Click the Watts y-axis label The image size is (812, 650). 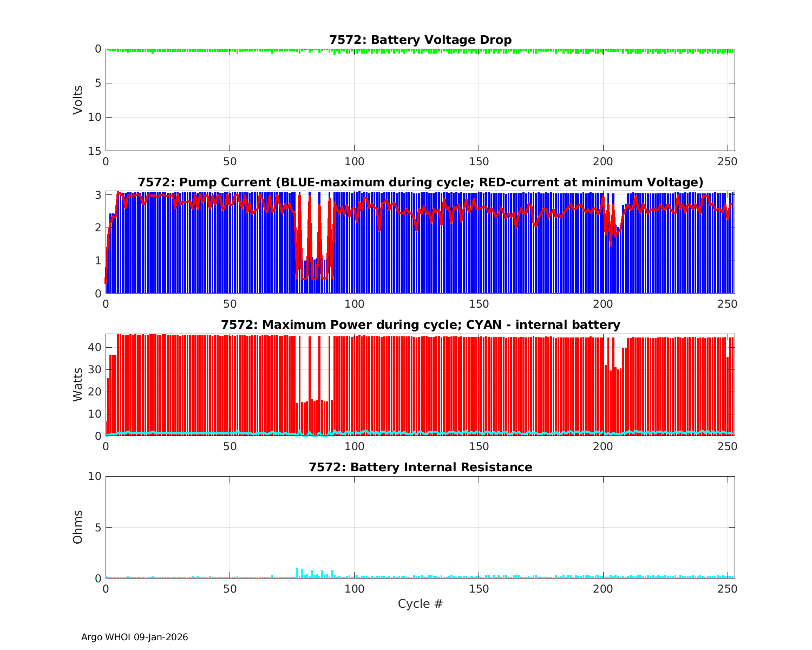pyautogui.click(x=78, y=385)
